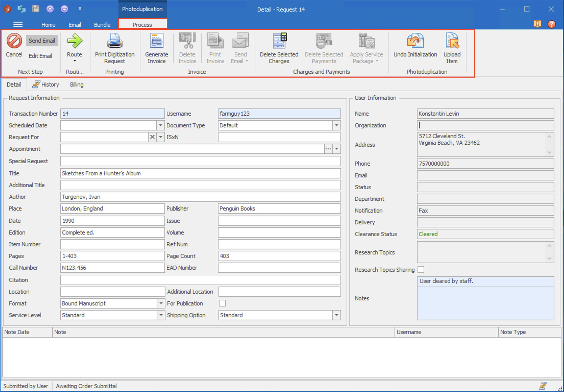Click the Generate Invoice icon
Screen dimensions: 564x392
pos(156,41)
